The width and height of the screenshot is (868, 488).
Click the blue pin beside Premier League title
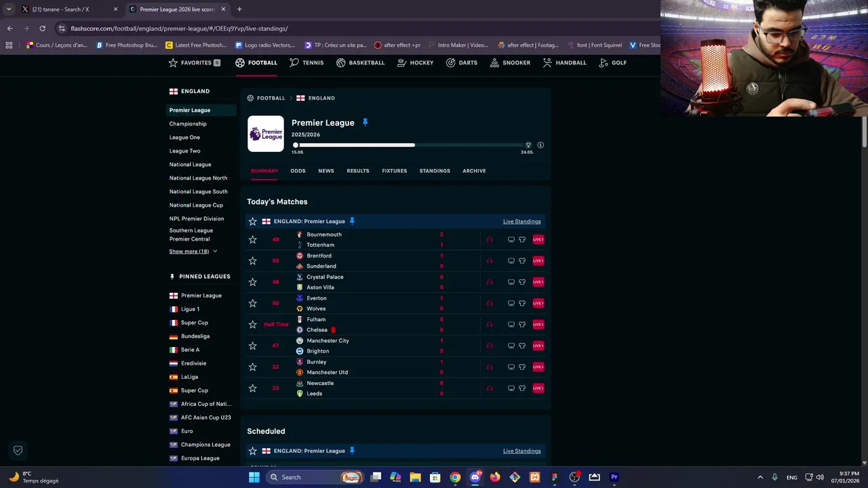[365, 123]
